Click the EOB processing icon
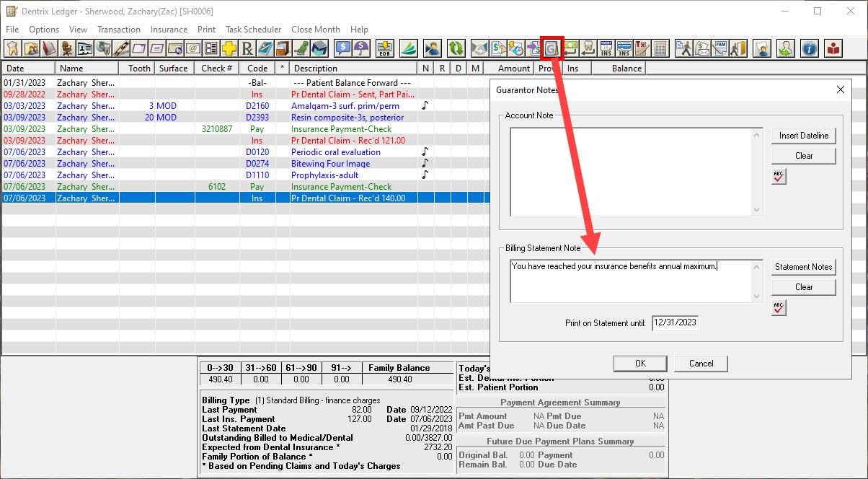This screenshot has width=868, height=479. coord(385,48)
